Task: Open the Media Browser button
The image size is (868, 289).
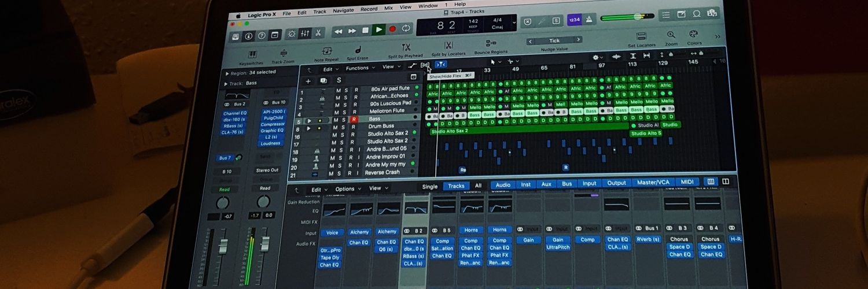Action: point(712,13)
